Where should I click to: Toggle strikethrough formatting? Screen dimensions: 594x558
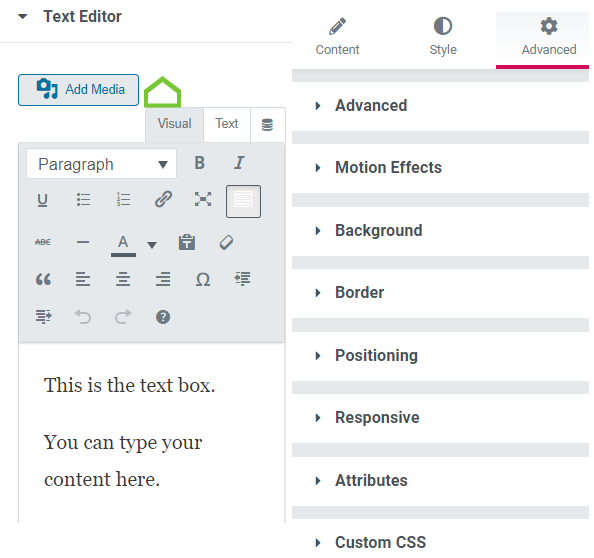click(43, 242)
